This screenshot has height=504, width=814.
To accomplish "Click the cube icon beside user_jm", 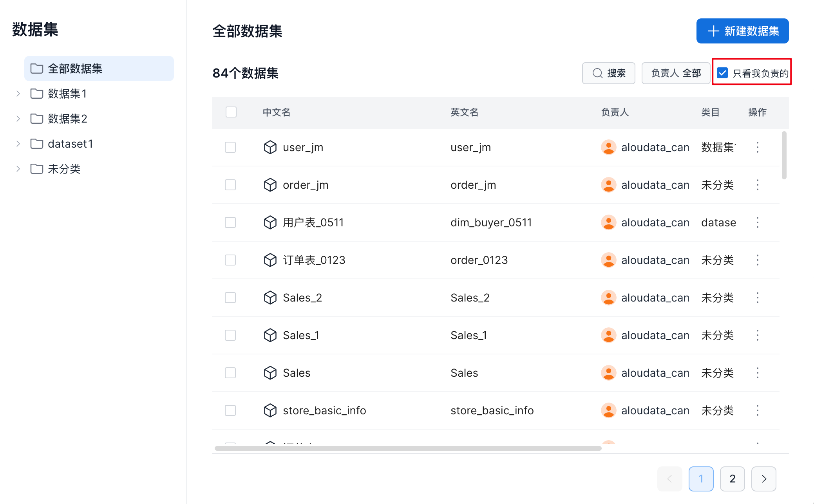I will 270,147.
